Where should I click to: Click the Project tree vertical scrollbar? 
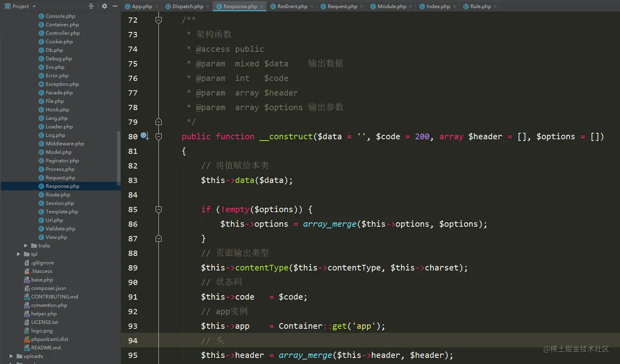[x=119, y=158]
